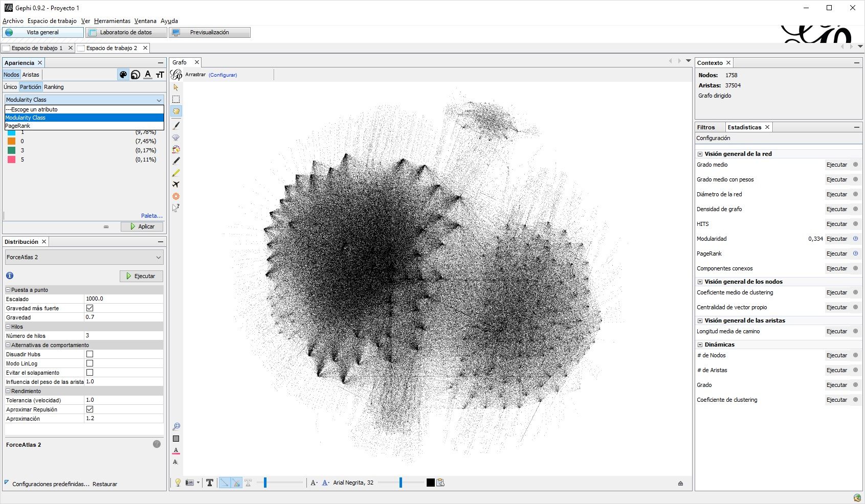Run the Diámetro de la red statistic
Screen dimensions: 865x504
(x=837, y=194)
